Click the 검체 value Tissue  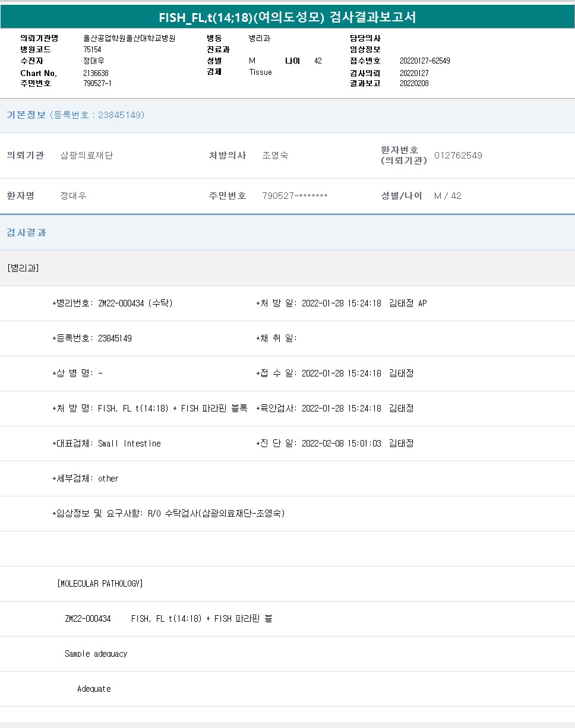point(260,72)
